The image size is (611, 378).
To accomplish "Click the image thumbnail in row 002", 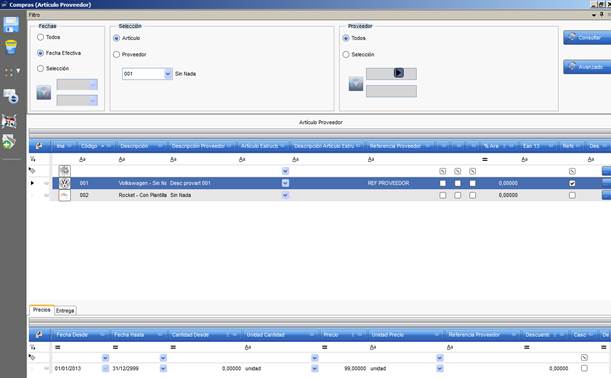I will (65, 195).
